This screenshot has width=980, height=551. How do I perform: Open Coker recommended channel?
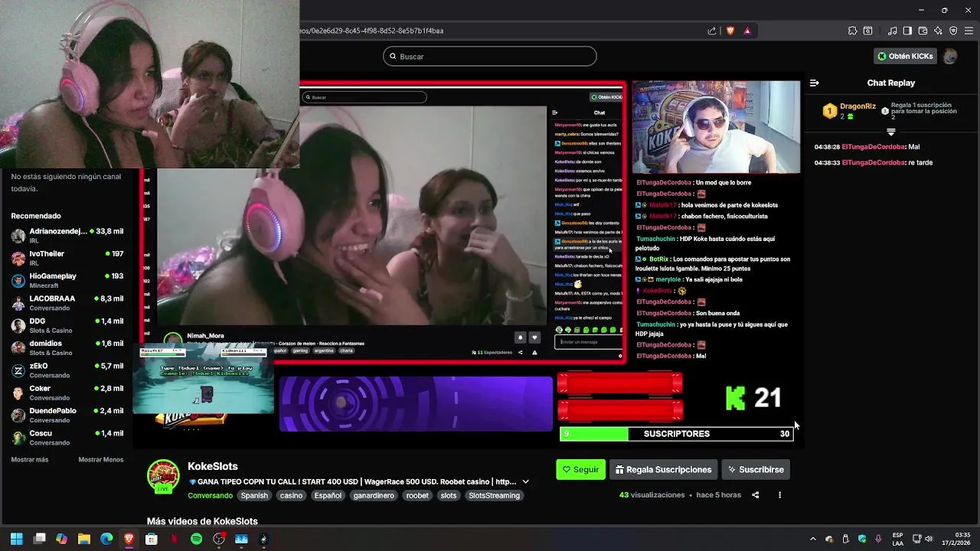coord(67,393)
